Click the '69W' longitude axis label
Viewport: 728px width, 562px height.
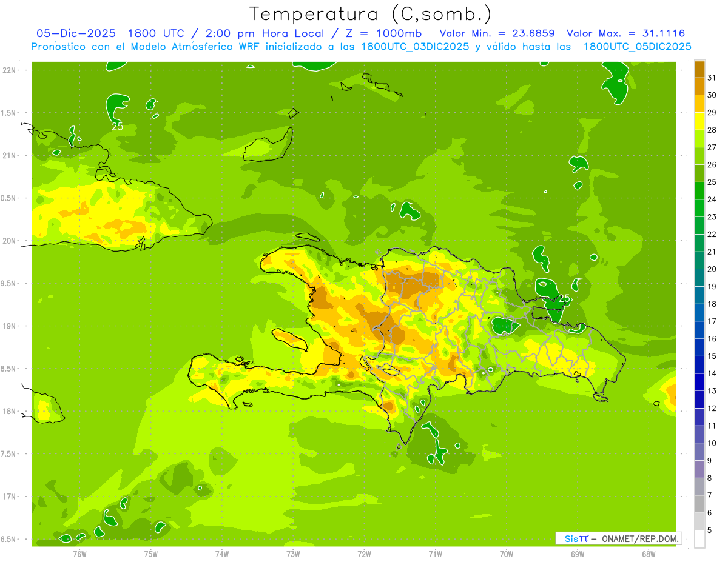[578, 554]
